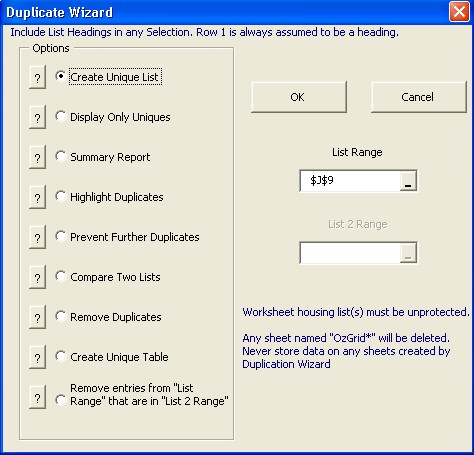Open help for Highlight Duplicates option
Screen dimensions: 474x455
[37, 197]
